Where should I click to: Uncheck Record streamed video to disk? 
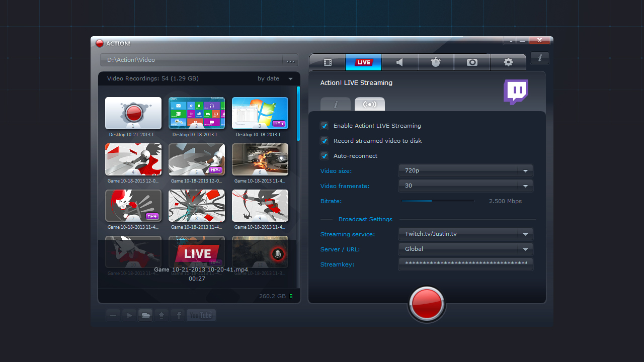pyautogui.click(x=325, y=141)
